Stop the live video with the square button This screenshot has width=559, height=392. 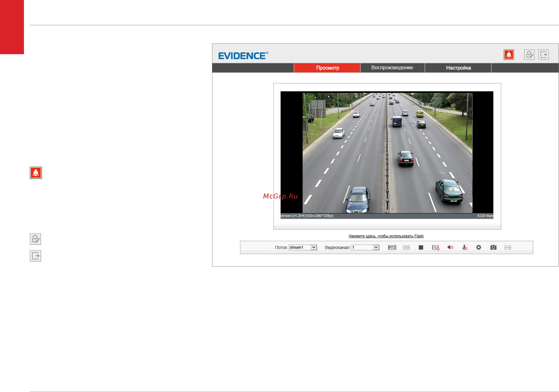click(421, 247)
